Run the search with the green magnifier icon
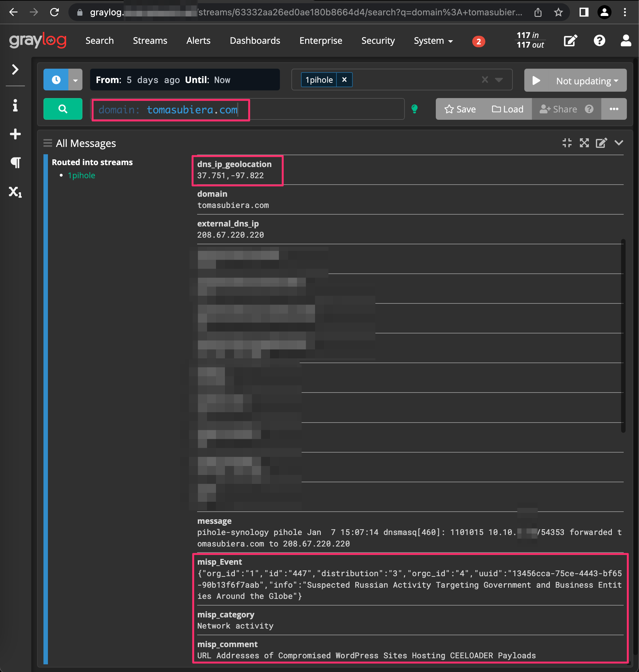639x672 pixels. pos(63,109)
